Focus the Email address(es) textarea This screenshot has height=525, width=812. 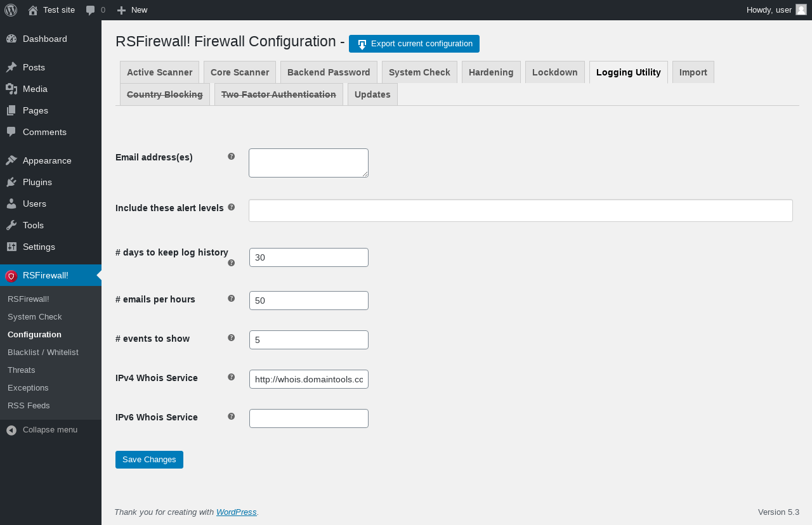pyautogui.click(x=308, y=163)
